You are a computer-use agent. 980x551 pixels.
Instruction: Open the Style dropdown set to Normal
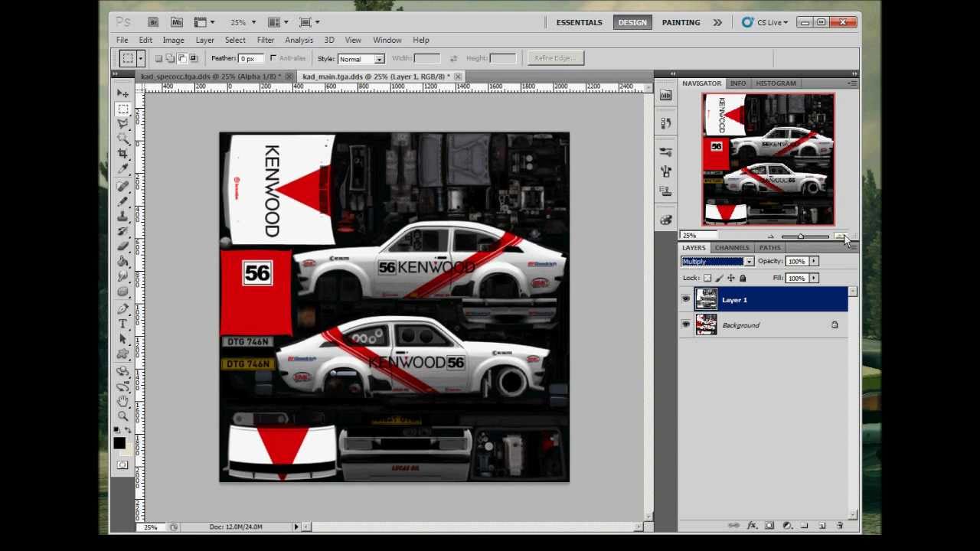point(361,59)
